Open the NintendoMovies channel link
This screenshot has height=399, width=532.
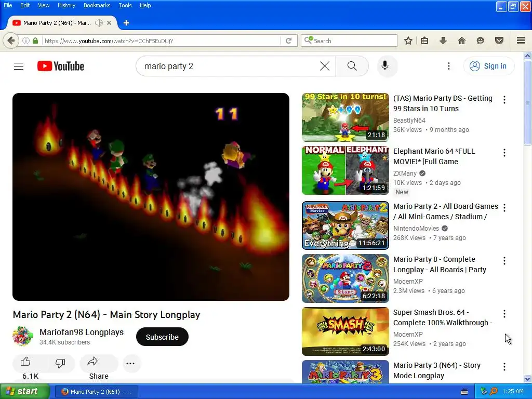(x=416, y=229)
